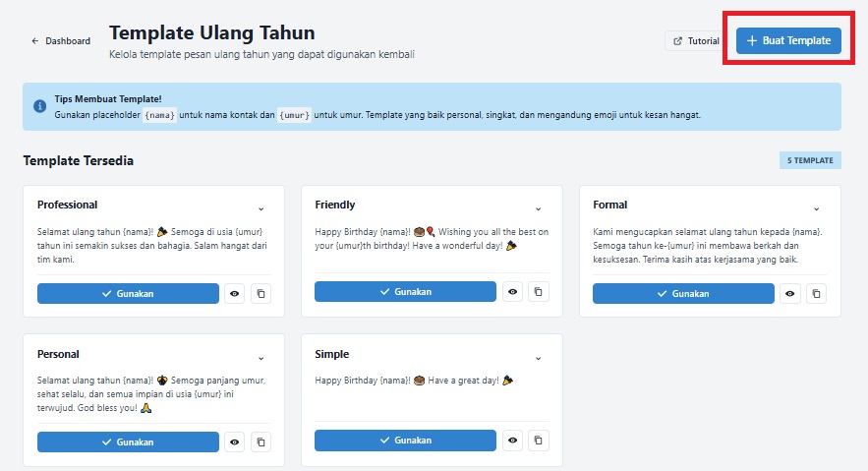
Task: Expand the Simple card chevron
Action: [538, 359]
